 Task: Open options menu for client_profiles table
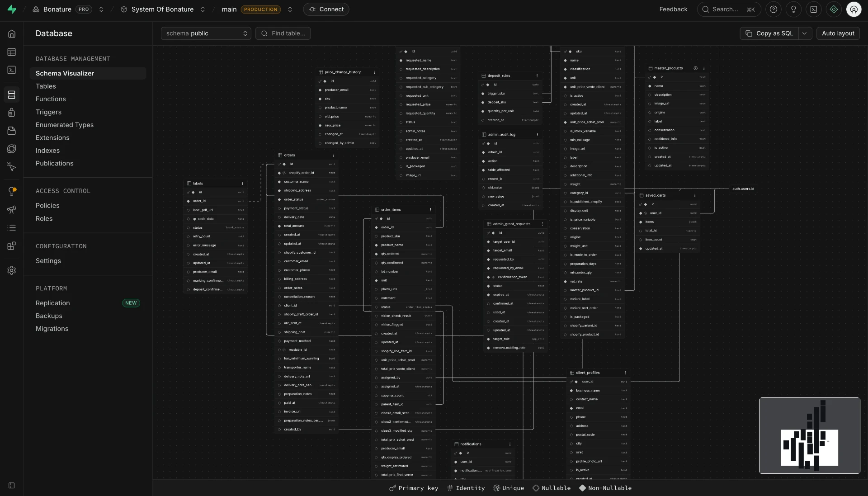point(626,373)
